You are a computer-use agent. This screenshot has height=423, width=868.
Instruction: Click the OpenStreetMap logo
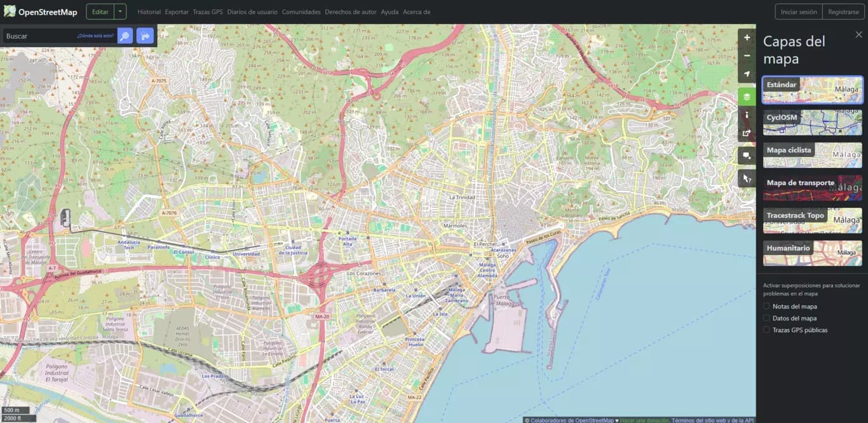40,11
